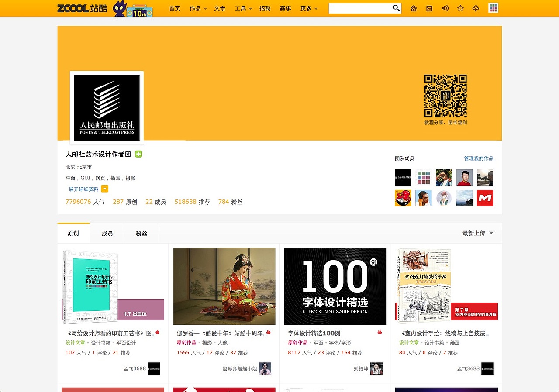Click hot flame icon on 字体设计精选100例
This screenshot has height=392, width=559.
[x=380, y=332]
